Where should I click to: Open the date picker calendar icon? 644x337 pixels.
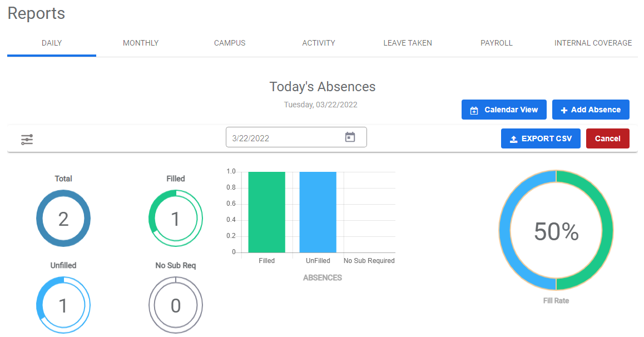[x=350, y=137]
